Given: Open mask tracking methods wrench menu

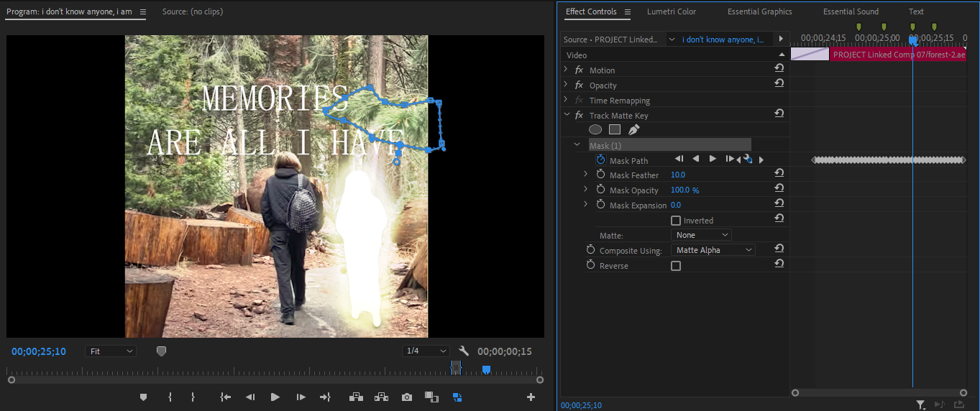Looking at the screenshot, I should point(748,160).
